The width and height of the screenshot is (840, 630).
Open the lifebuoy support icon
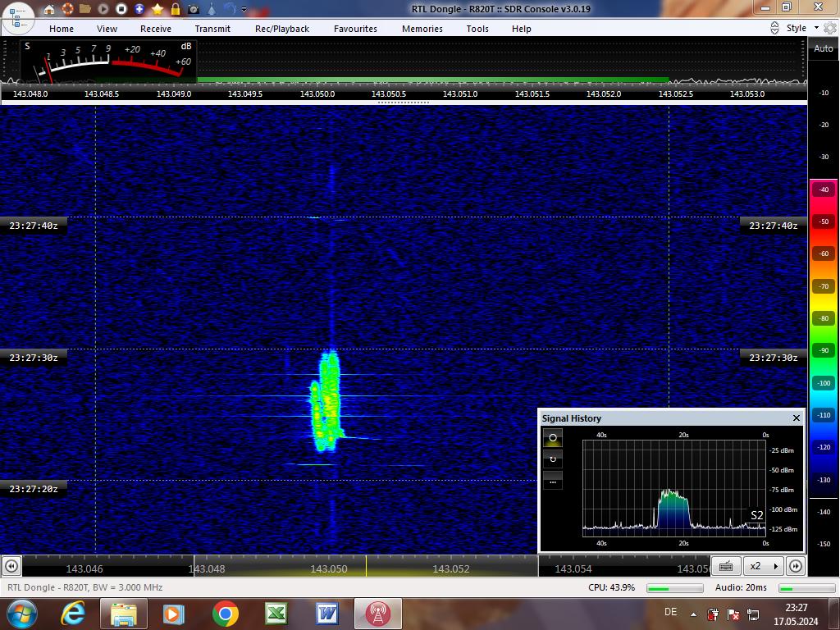pyautogui.click(x=67, y=8)
